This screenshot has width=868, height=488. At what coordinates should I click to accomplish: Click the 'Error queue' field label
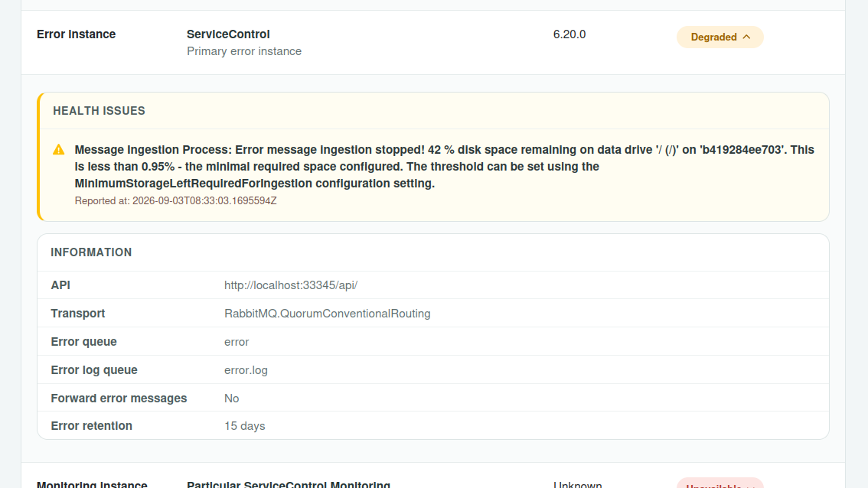83,342
